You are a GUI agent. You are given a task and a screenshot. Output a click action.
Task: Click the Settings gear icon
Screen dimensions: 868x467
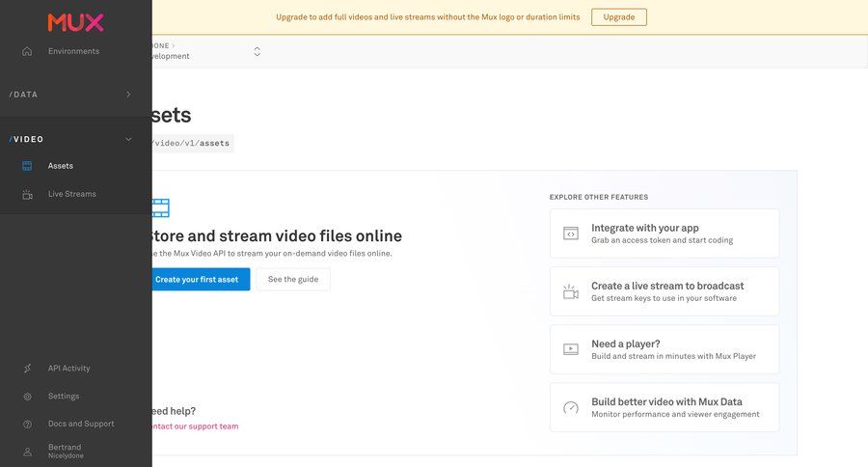point(27,397)
